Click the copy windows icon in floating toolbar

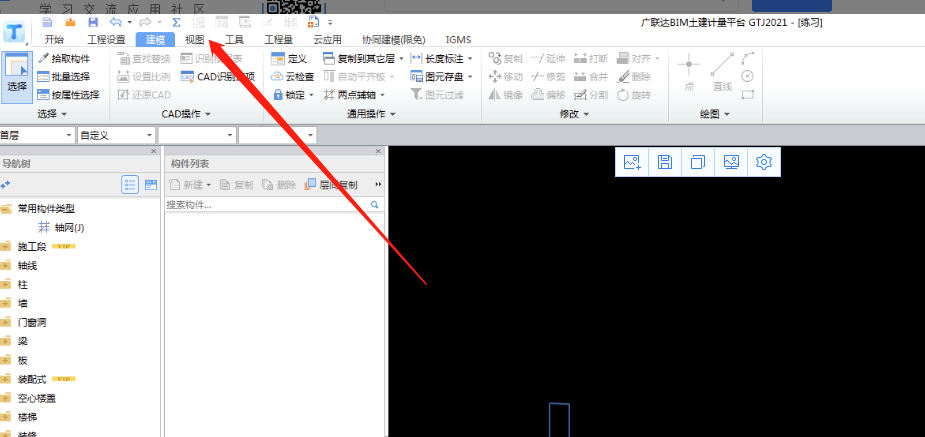[698, 162]
